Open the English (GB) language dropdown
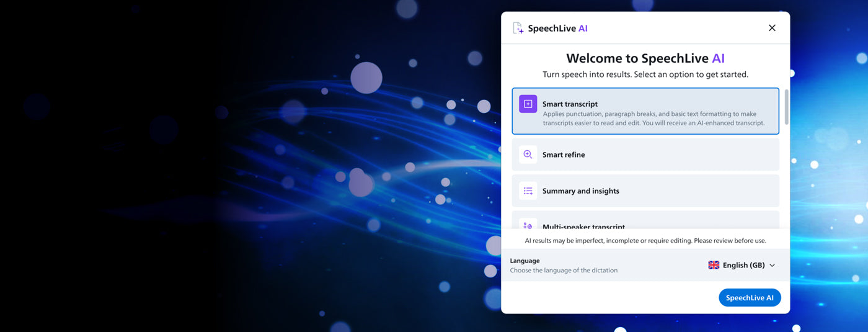Screen dimensions: 868x332 coord(742,265)
